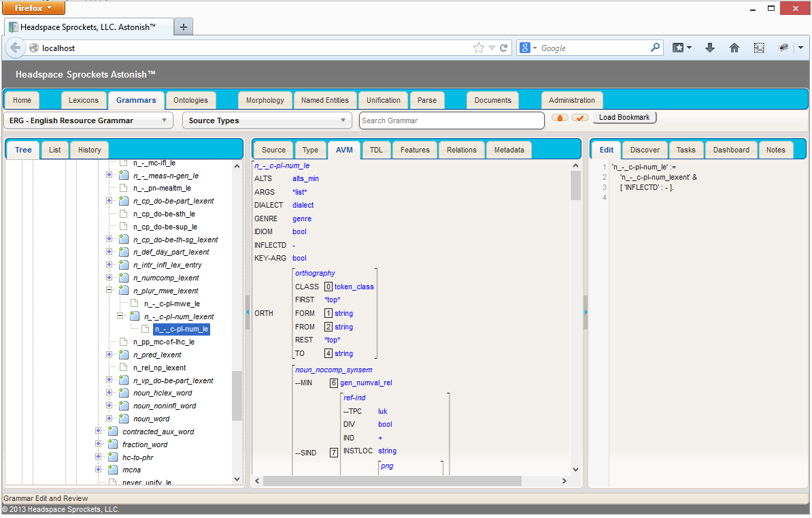812x518 pixels.
Task: Click the alts_min value link
Action: [x=305, y=178]
